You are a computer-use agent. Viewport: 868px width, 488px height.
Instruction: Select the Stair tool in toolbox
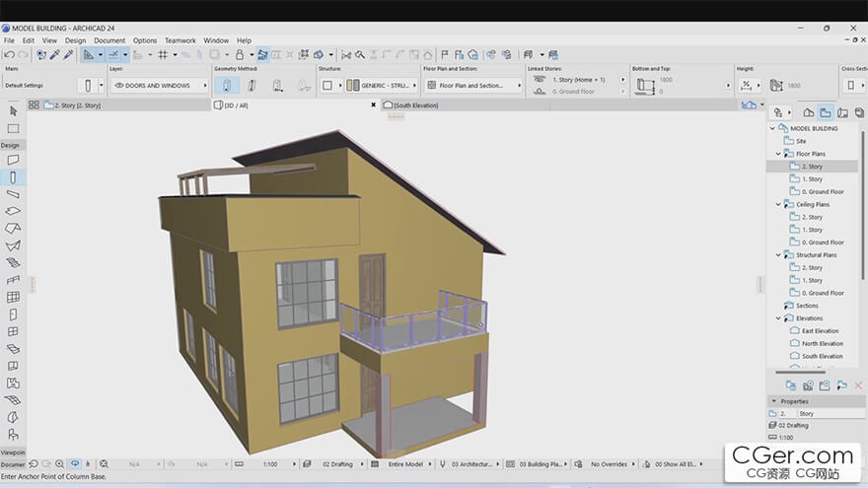click(13, 263)
